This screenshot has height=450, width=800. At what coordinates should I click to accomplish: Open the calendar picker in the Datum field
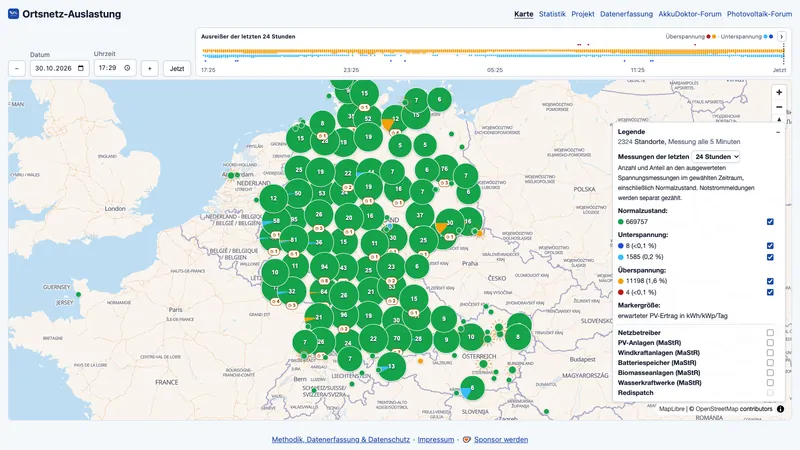point(81,68)
